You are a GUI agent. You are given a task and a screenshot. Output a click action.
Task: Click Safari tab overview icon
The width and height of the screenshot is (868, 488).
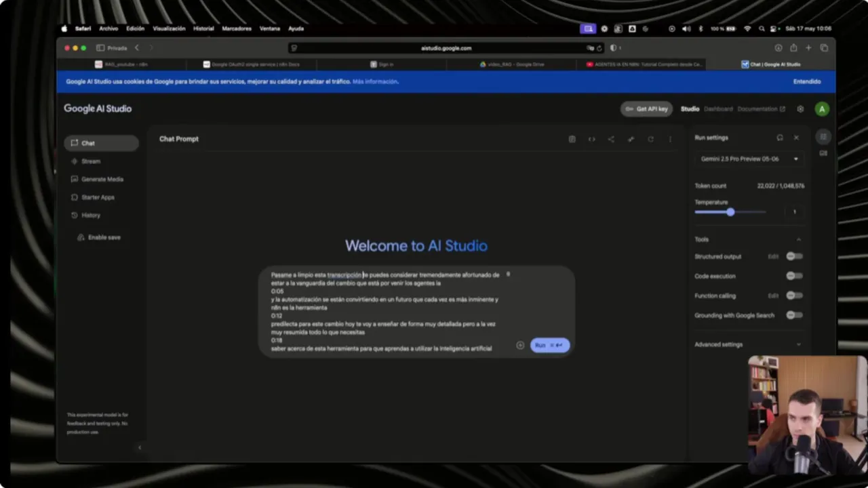(x=824, y=48)
